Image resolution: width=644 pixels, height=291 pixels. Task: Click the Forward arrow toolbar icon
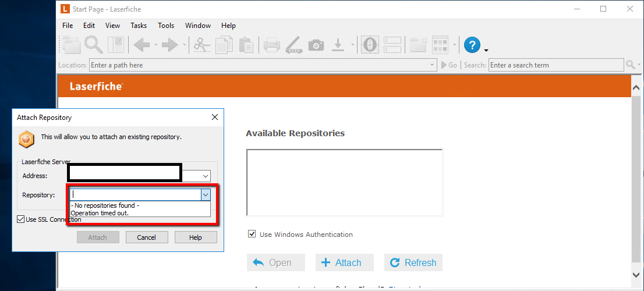(x=169, y=45)
